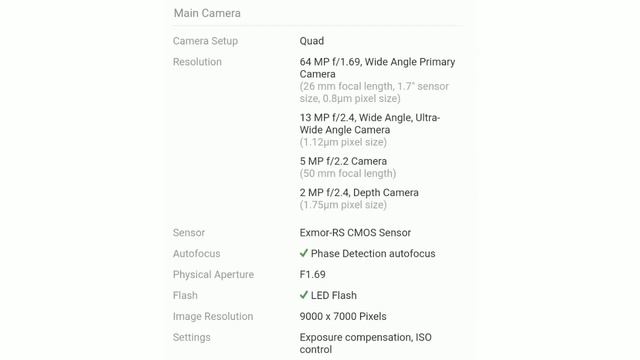Viewport: 640px width, 360px height.
Task: Select the Main Camera section heading
Action: coord(207,13)
